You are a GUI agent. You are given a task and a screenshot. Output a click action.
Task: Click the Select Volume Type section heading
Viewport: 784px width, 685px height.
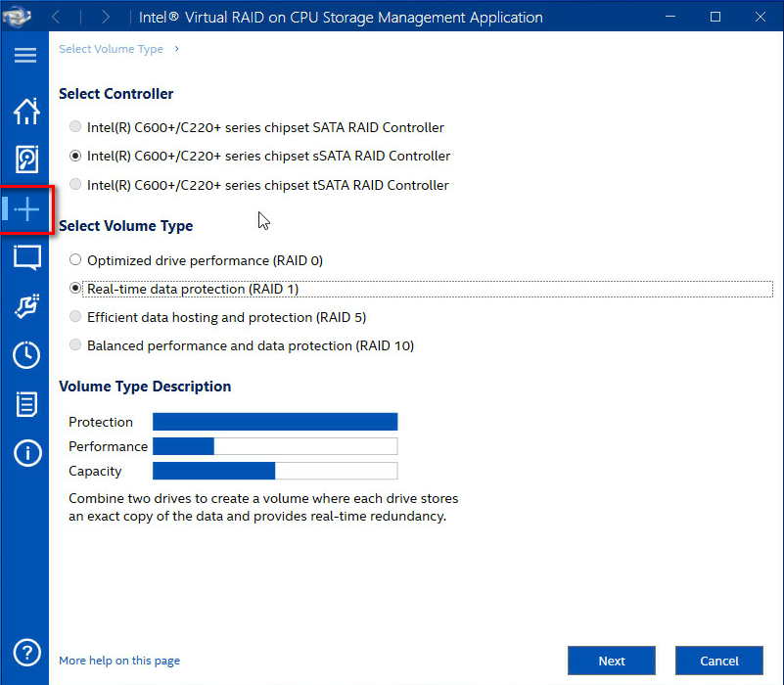tap(126, 226)
